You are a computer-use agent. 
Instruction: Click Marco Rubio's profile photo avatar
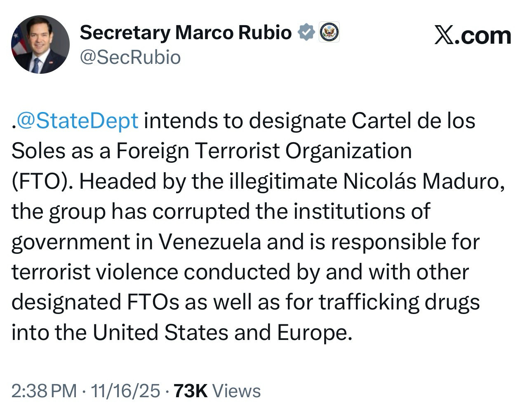click(40, 45)
